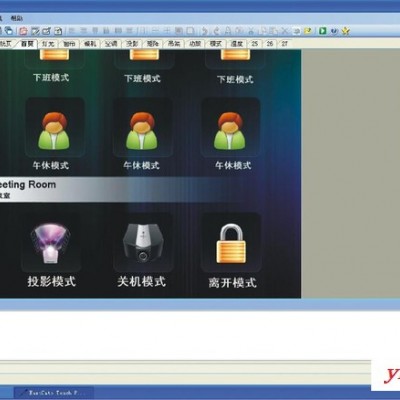The height and width of the screenshot is (400, 400).
Task: Click the middle 午休模式 person icon
Action: pos(141,130)
